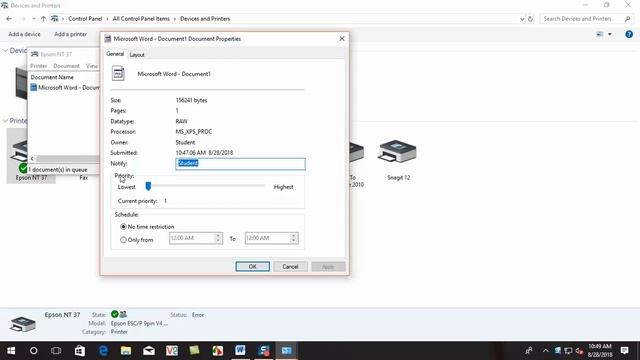Select Microsoft Word document in queue
Image resolution: width=640 pixels, height=360 pixels.
[x=65, y=87]
